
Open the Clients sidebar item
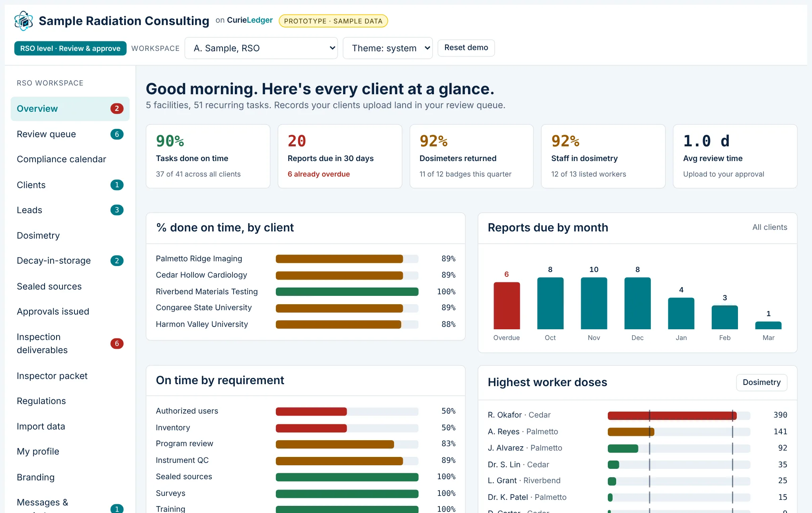(70, 185)
